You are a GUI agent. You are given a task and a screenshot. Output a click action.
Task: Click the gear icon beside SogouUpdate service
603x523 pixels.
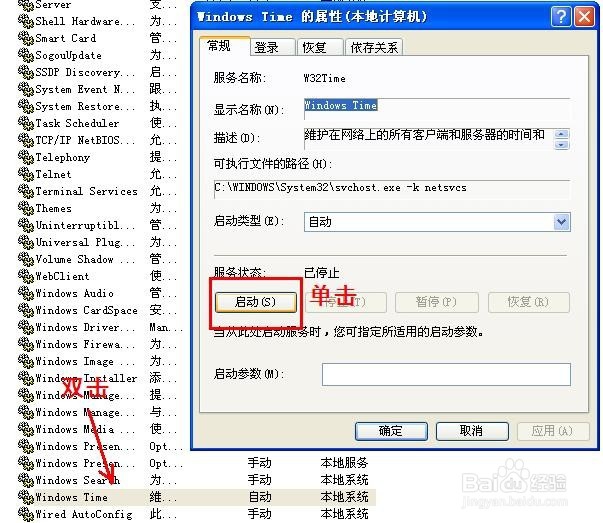pos(26,55)
